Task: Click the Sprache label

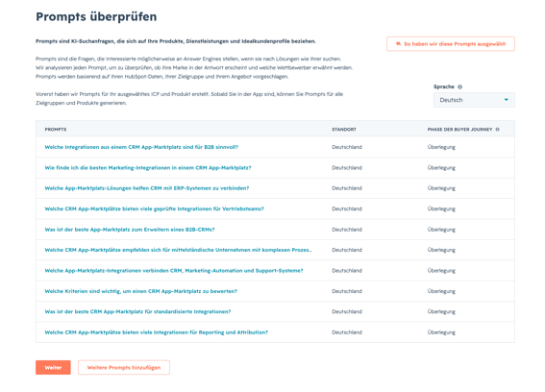Action: pyautogui.click(x=444, y=86)
